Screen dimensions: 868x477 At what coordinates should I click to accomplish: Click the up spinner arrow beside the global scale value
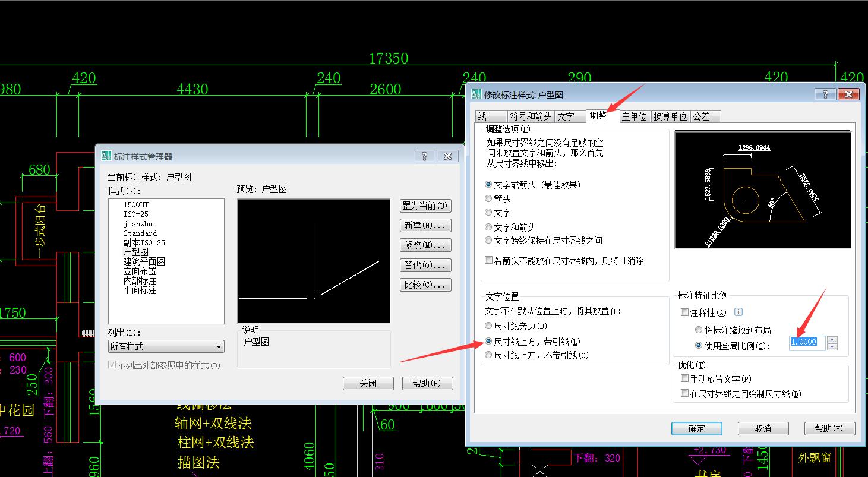pos(832,340)
